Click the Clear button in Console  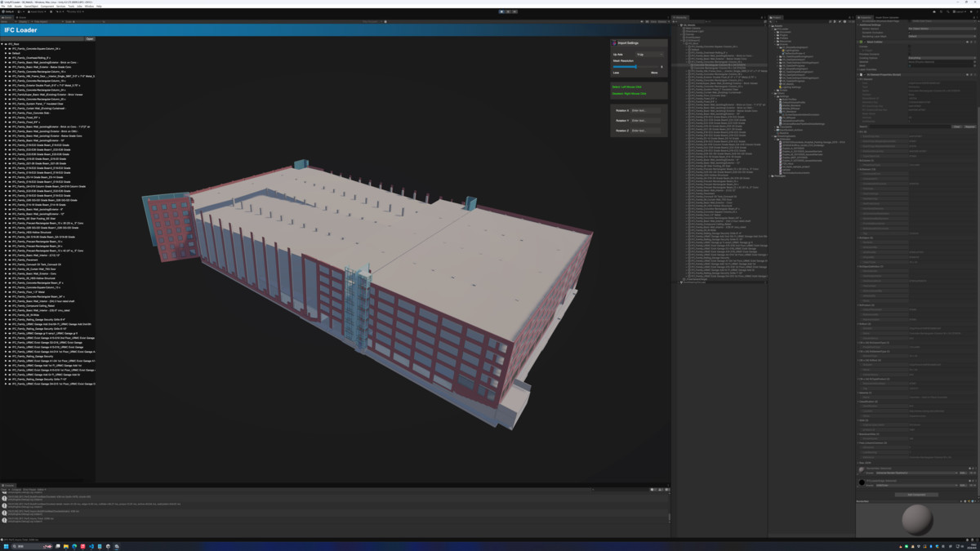click(4, 490)
